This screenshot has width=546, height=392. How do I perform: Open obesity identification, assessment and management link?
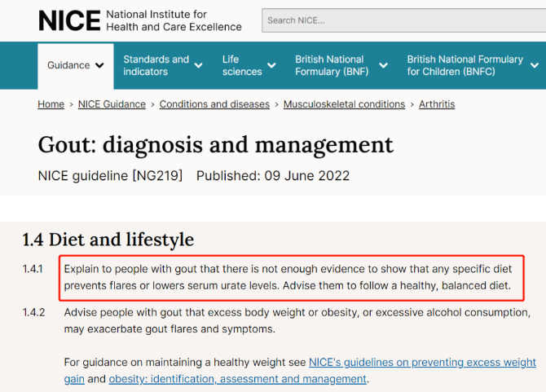coord(237,379)
